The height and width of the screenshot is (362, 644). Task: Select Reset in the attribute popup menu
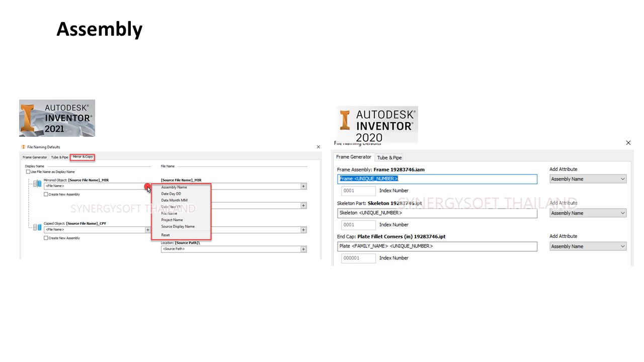click(x=166, y=235)
